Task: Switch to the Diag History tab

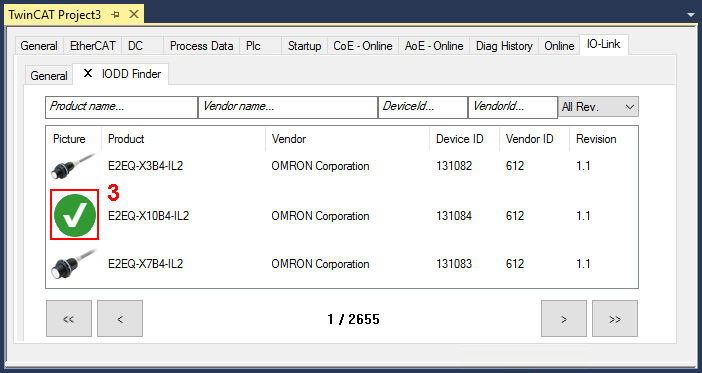Action: (504, 46)
